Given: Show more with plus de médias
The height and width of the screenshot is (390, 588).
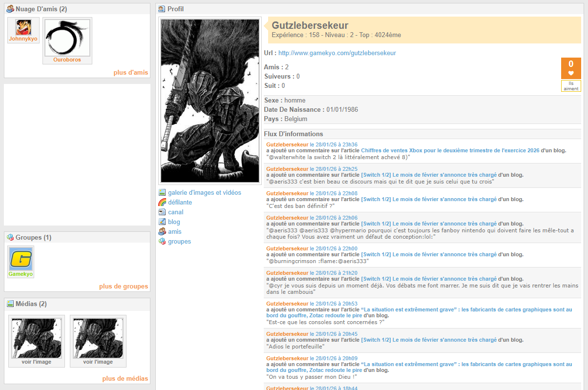Looking at the screenshot, I should (125, 379).
